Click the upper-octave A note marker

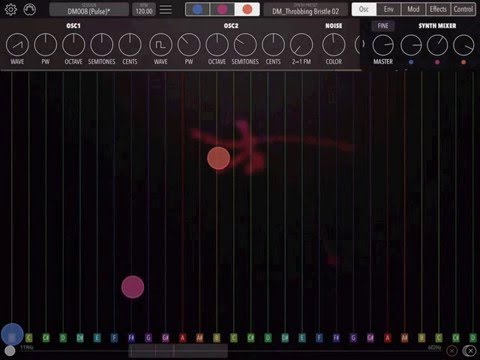[x=387, y=338]
